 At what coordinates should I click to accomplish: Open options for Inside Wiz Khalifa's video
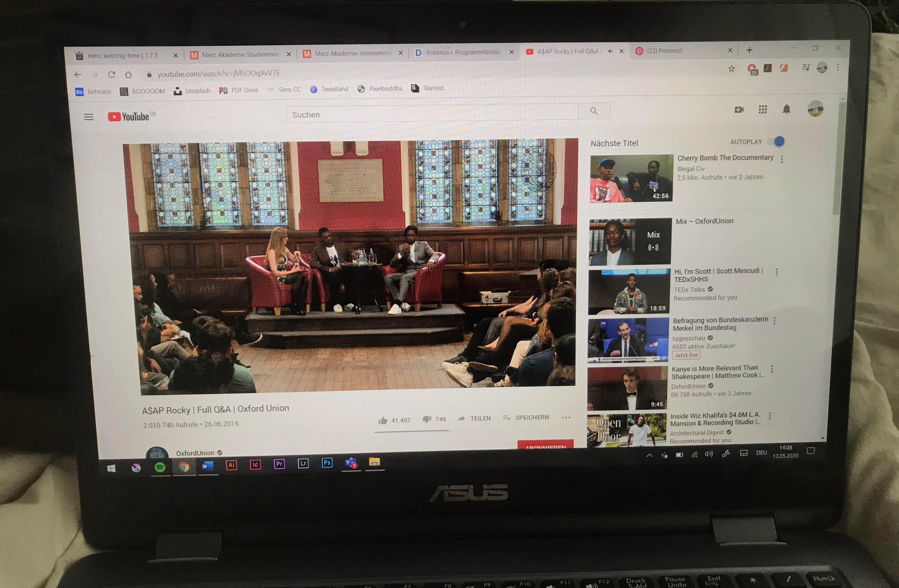click(x=770, y=416)
